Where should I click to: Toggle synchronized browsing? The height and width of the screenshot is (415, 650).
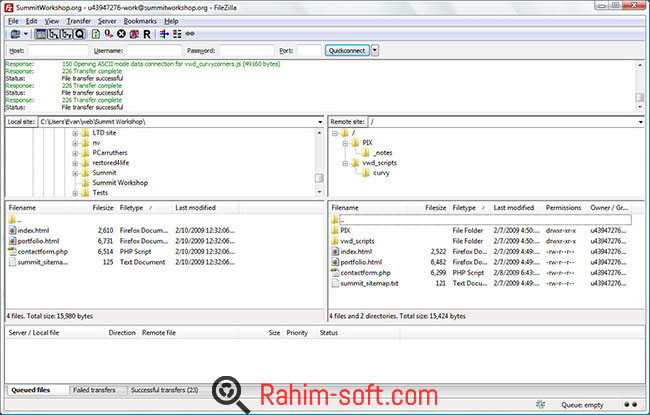pyautogui.click(x=190, y=34)
